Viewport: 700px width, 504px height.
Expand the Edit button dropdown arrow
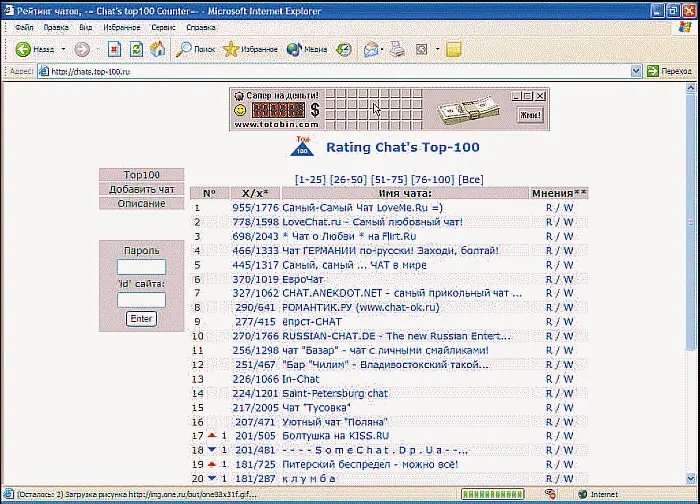click(437, 49)
